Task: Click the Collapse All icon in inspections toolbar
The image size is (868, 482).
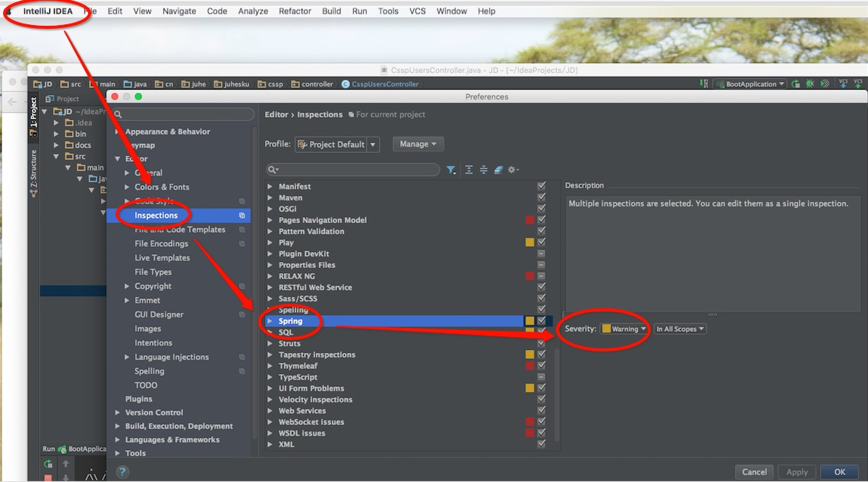Action: 483,170
